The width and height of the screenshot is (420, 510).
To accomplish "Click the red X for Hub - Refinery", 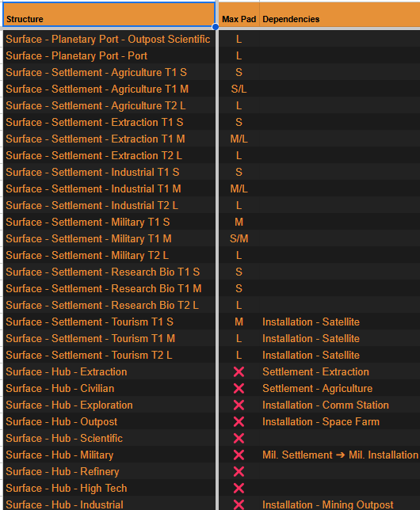I will click(239, 471).
